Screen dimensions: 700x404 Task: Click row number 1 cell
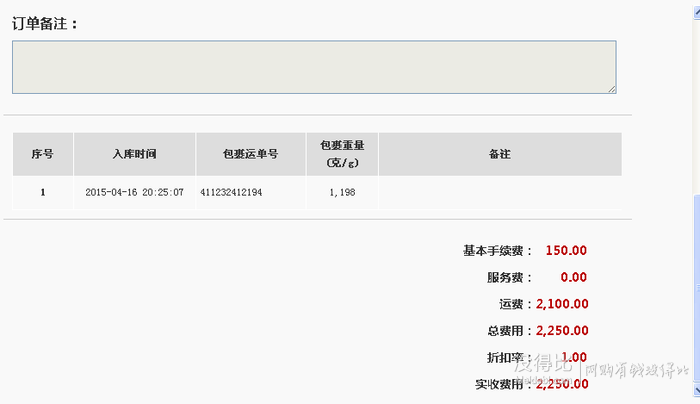click(x=43, y=192)
